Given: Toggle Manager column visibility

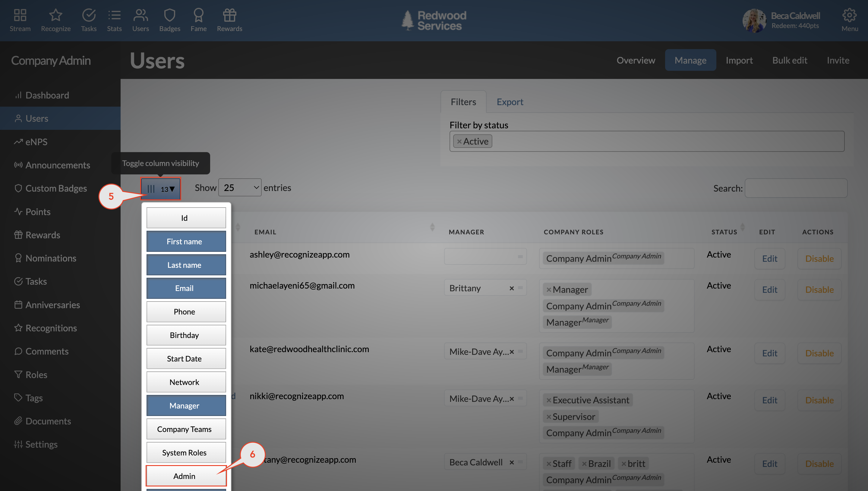Looking at the screenshot, I should [186, 406].
